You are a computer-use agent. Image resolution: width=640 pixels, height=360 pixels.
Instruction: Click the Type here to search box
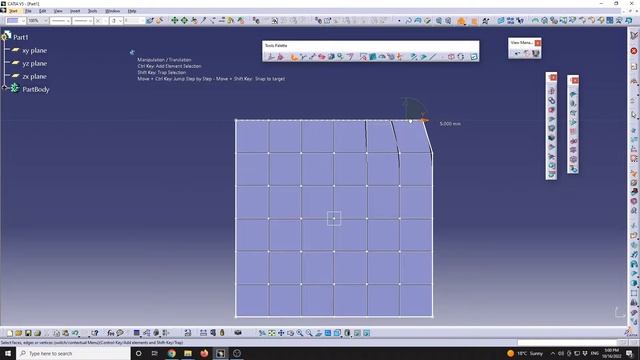[x=73, y=353]
